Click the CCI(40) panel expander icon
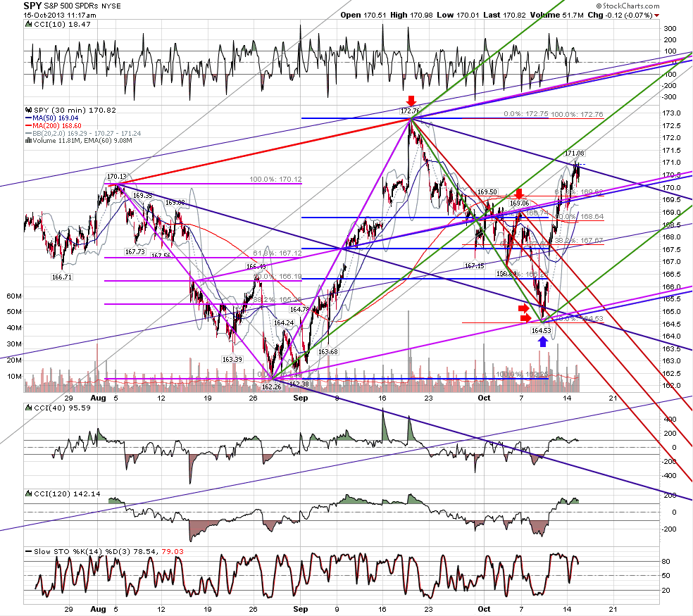The image size is (693, 616). (x=28, y=408)
